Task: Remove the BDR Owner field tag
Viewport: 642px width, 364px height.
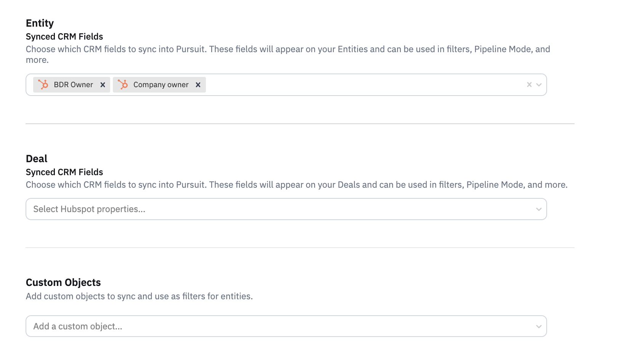Action: (103, 85)
